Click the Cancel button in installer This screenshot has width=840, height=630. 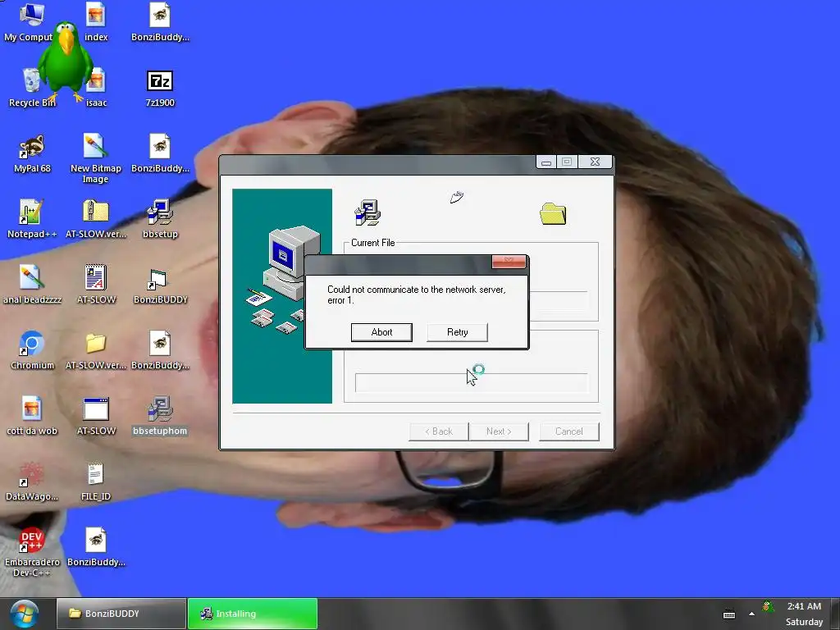(x=569, y=431)
